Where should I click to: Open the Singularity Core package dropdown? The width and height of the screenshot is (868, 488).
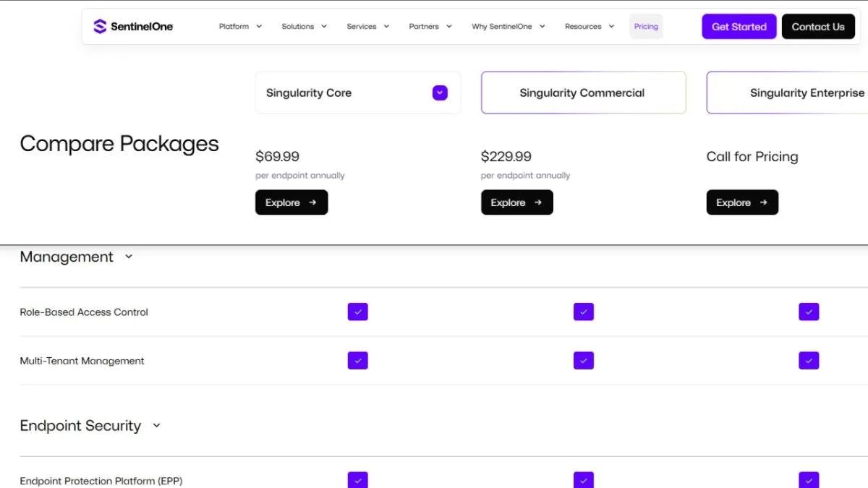[440, 93]
